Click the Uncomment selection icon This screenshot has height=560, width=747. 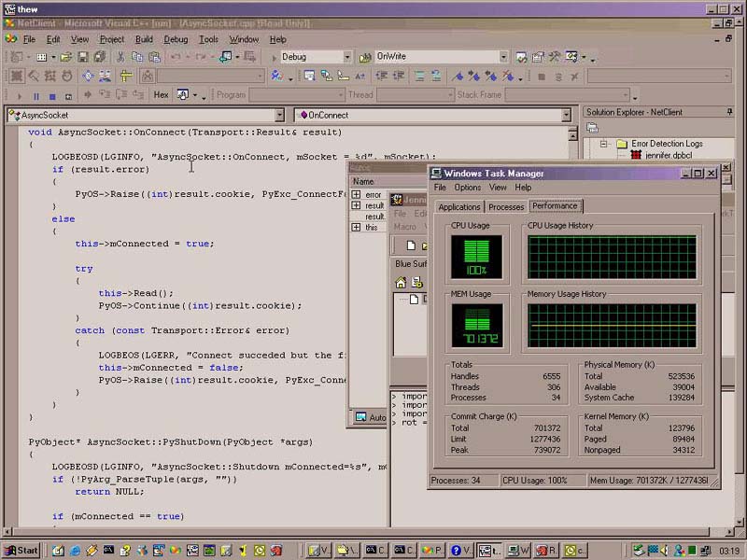[436, 76]
